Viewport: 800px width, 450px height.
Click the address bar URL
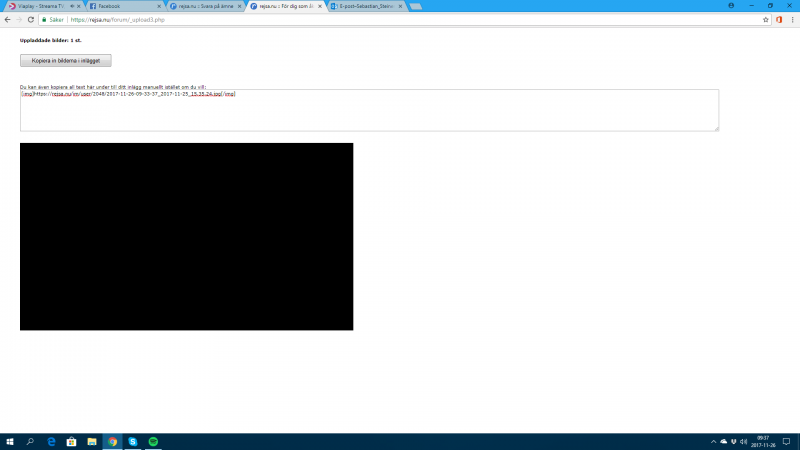(117, 20)
